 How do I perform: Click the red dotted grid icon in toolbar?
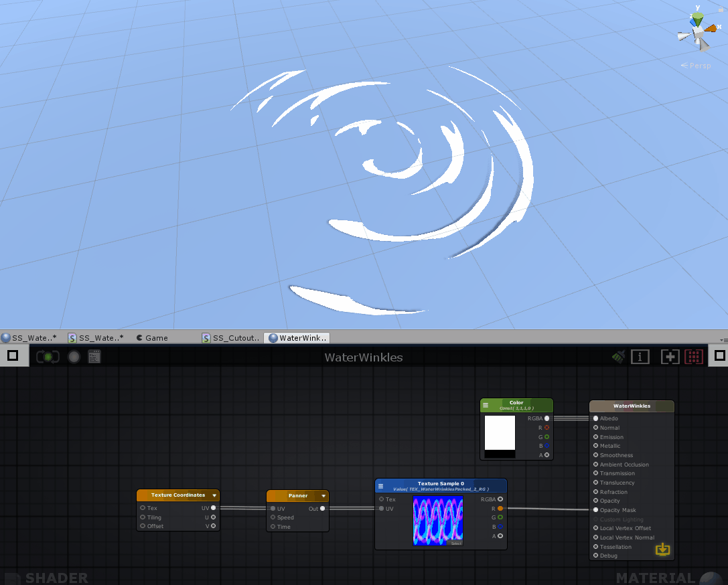coord(694,357)
